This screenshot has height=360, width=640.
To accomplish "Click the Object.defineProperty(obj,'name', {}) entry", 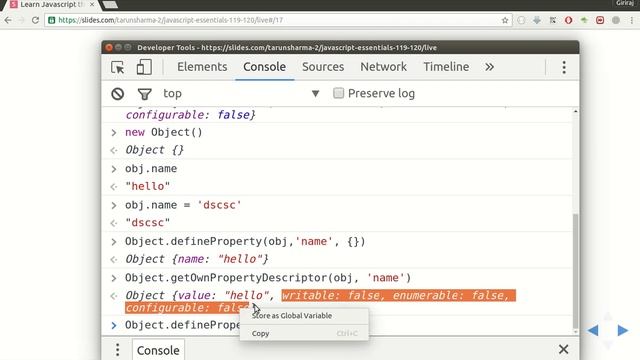I will (x=245, y=241).
